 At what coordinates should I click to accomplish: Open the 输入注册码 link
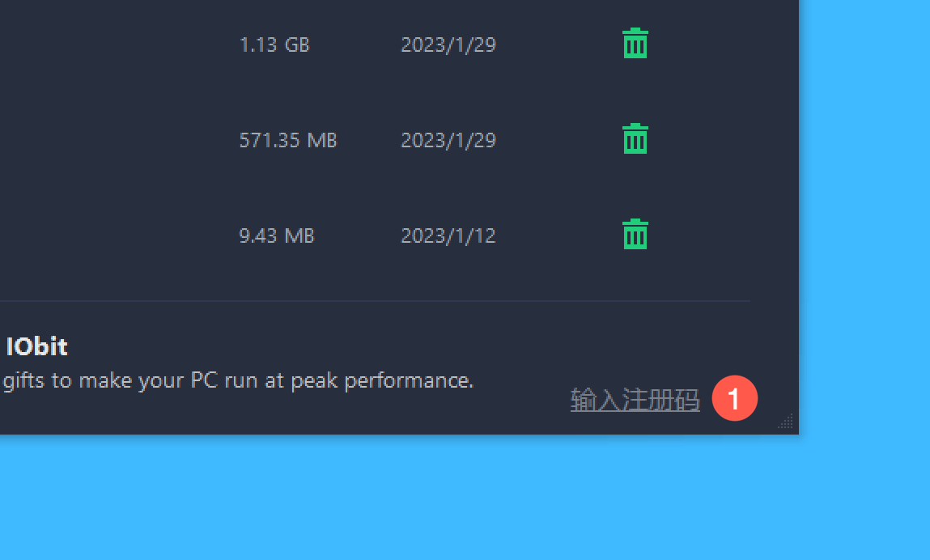click(x=635, y=399)
